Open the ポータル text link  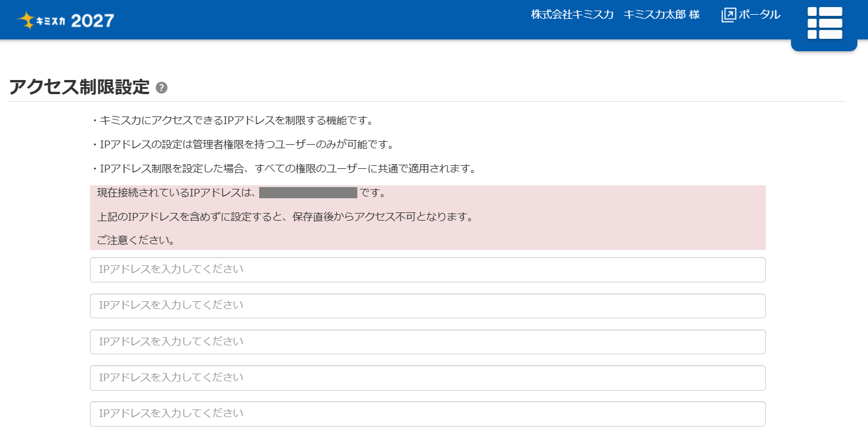[x=759, y=15]
